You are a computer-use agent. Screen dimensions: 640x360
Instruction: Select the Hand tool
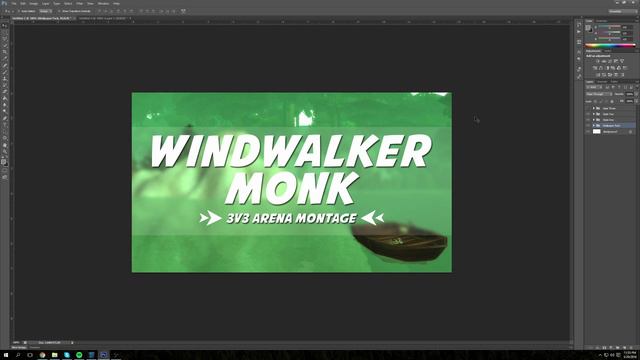pos(4,145)
